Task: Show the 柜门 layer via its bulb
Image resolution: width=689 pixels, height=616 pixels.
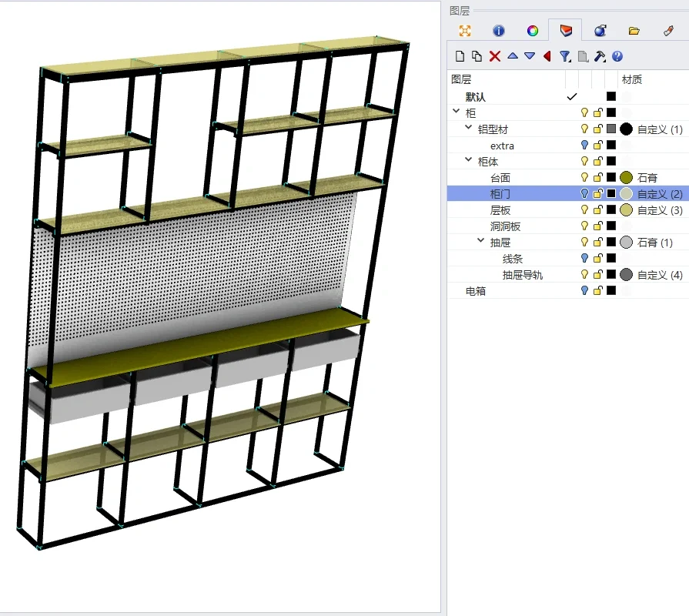Action: pyautogui.click(x=584, y=193)
